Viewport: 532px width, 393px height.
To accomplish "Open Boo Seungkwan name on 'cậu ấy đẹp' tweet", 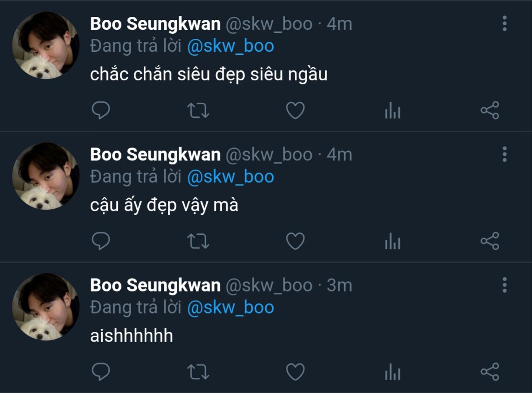I will [x=155, y=154].
